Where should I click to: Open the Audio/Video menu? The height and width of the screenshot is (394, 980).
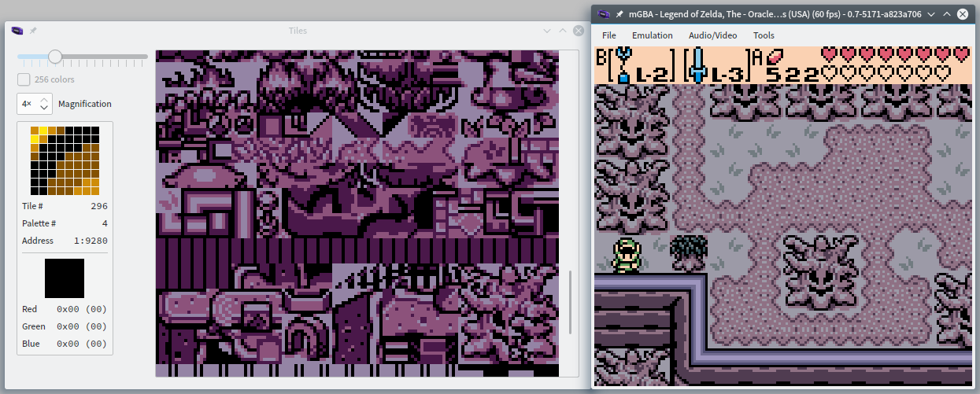712,35
